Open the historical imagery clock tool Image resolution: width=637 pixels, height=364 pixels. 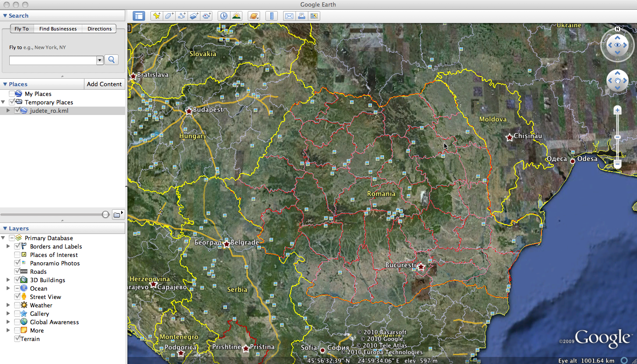[x=224, y=16]
